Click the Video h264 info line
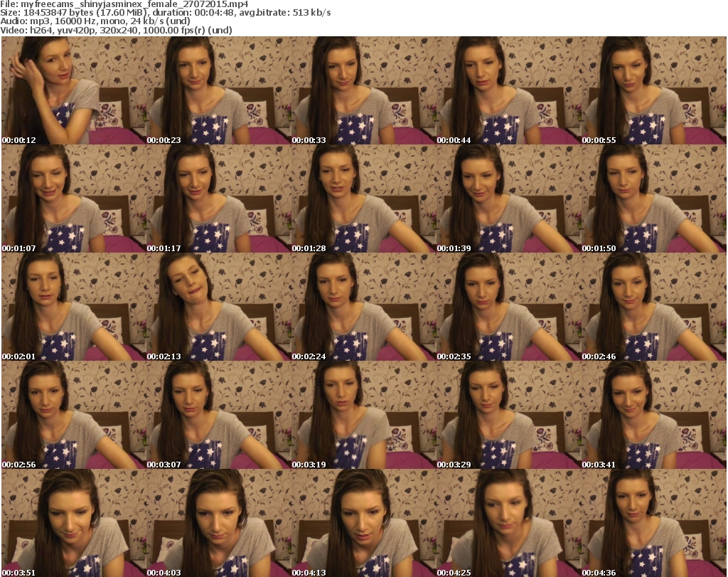The width and height of the screenshot is (728, 577). pyautogui.click(x=116, y=30)
